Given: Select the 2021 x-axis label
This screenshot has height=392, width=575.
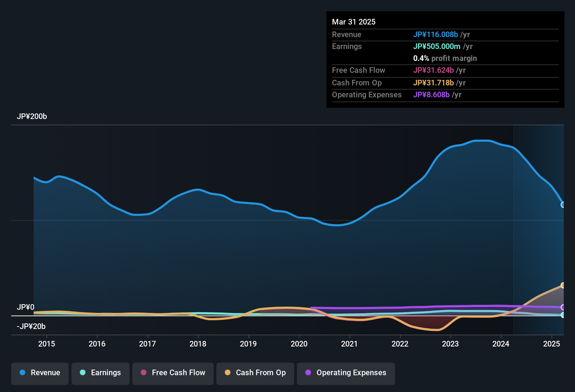Looking at the screenshot, I should [349, 344].
